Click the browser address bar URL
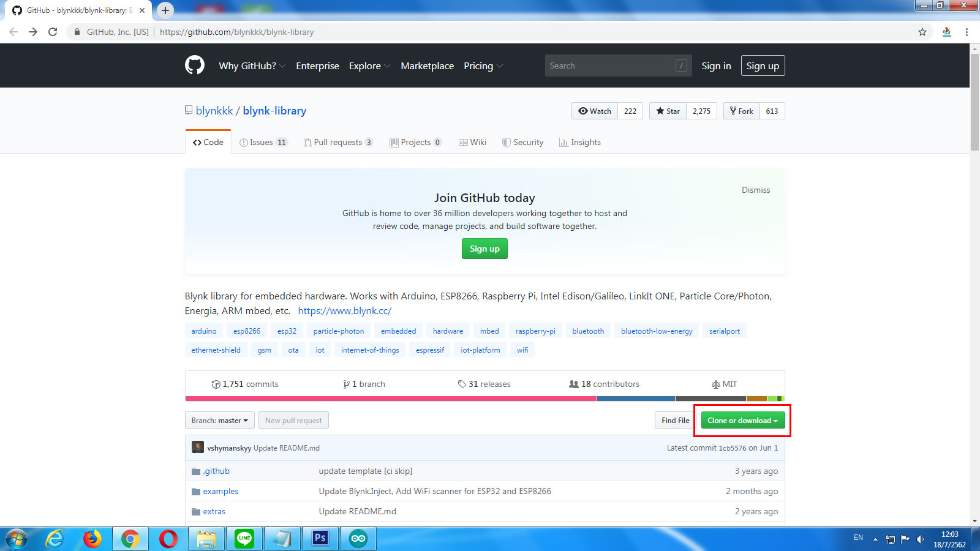Image resolution: width=980 pixels, height=551 pixels. click(x=236, y=32)
